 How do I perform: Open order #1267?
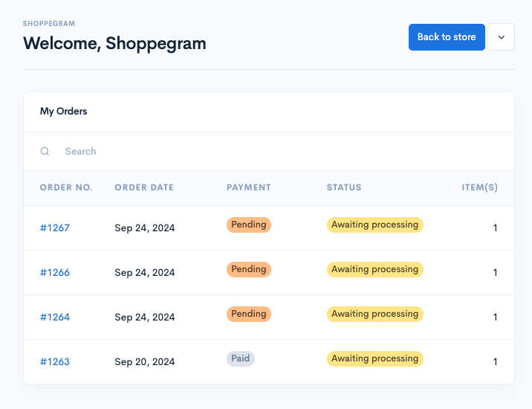[x=55, y=228]
